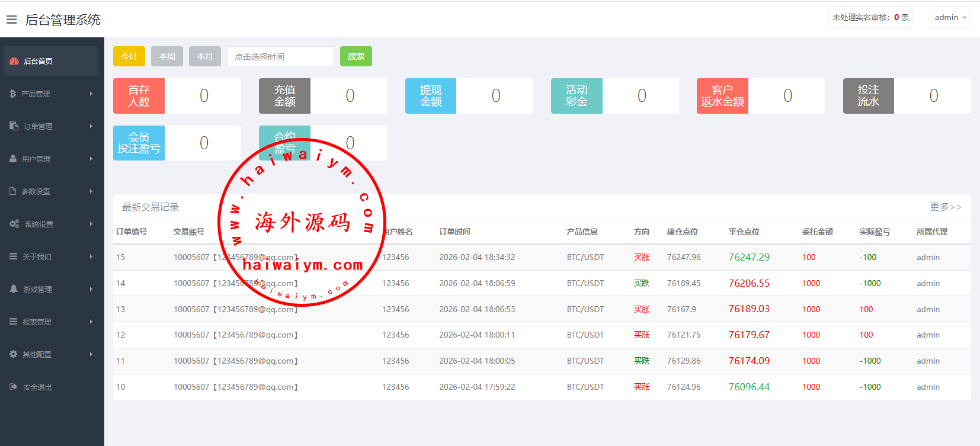Click the sign-out icon beside 安全退出

14,387
